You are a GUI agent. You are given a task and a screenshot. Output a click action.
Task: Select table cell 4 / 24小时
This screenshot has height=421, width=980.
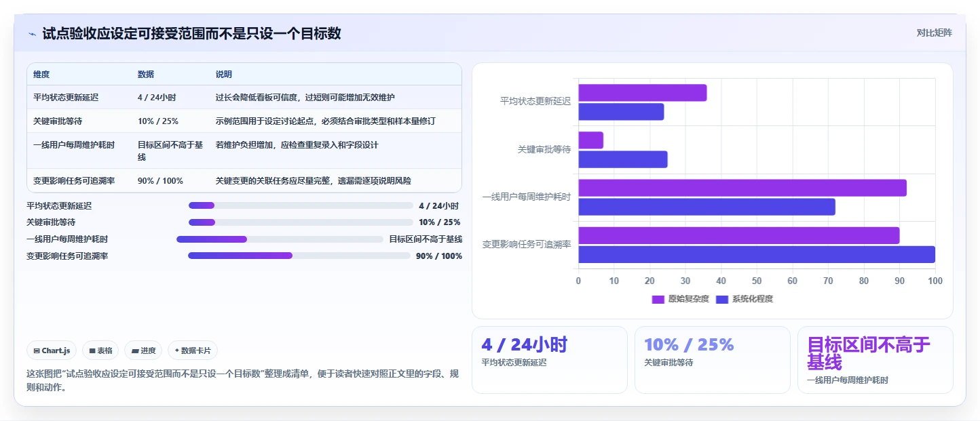pos(157,98)
